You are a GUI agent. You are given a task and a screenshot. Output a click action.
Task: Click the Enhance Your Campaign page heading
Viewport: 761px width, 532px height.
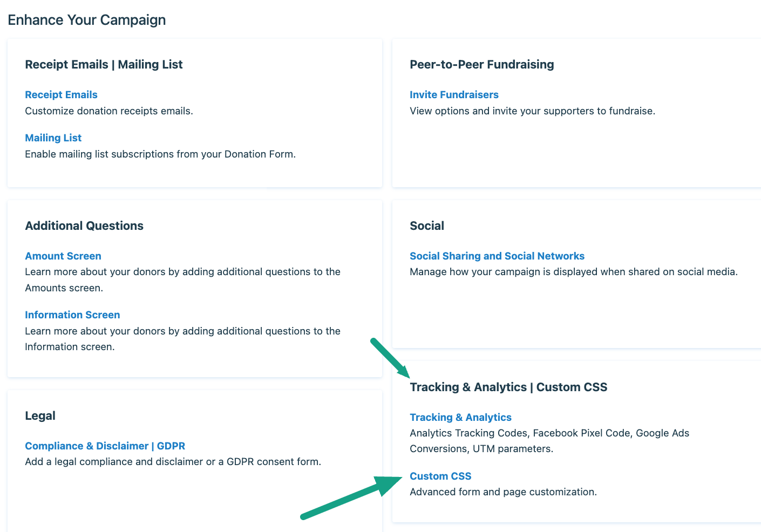(86, 21)
